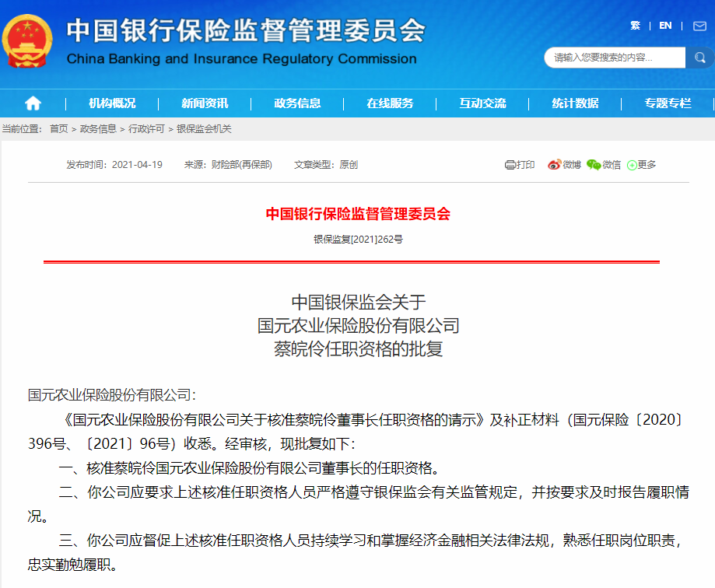Click paragraph starting 一、核准蔡皖伶

coord(250,467)
